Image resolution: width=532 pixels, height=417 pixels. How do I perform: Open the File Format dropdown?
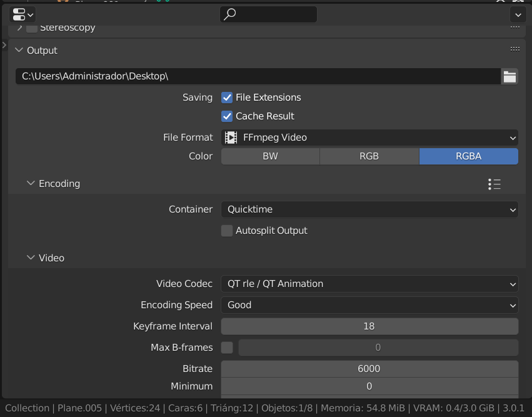[x=369, y=138]
